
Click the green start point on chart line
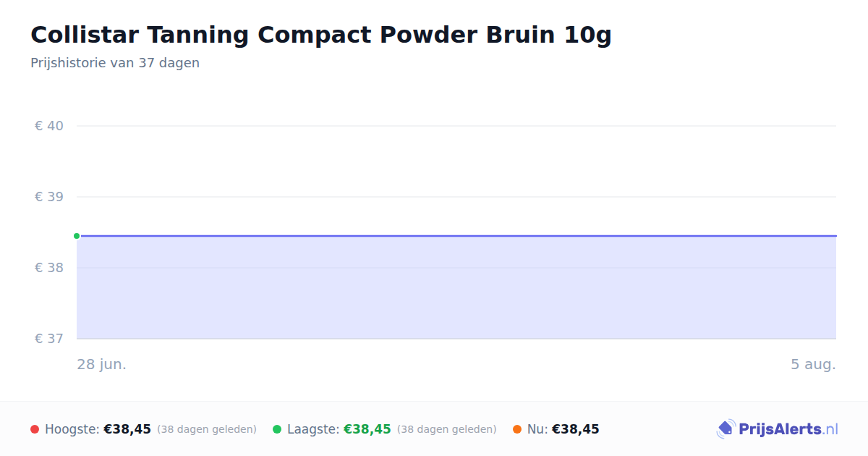pos(77,236)
